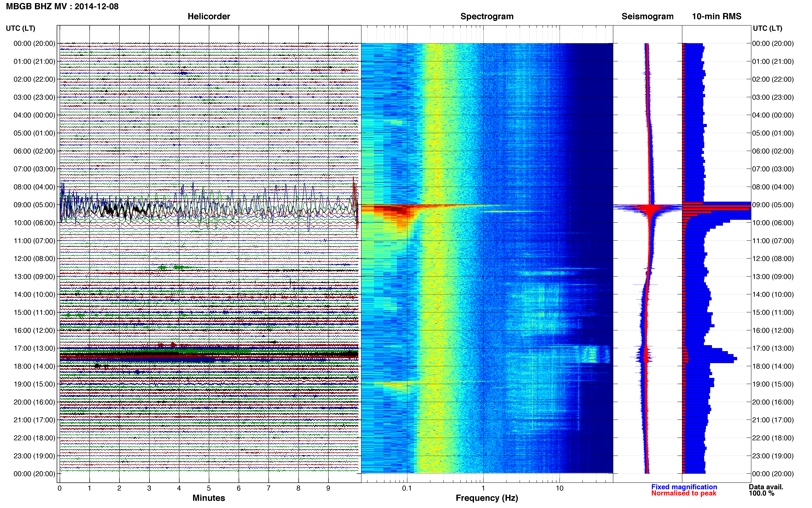The width and height of the screenshot is (812, 508).
Task: Click Helicorder time label 03:00 (23:00)
Action: [x=34, y=97]
